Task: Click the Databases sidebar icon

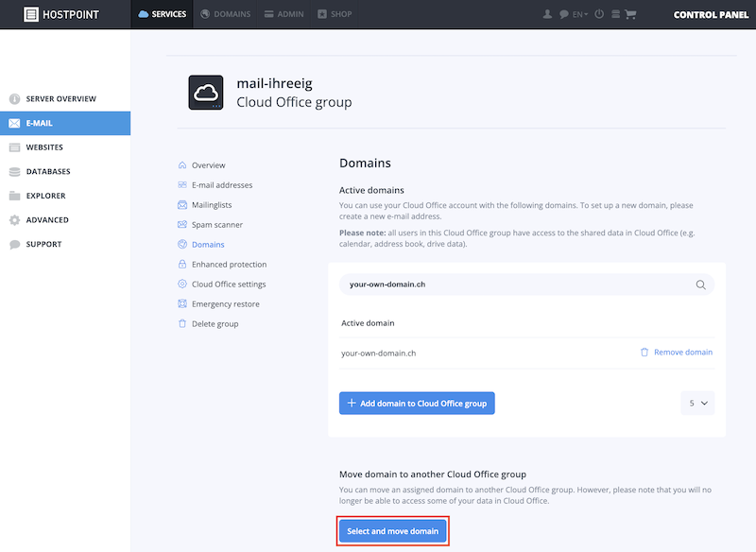Action: click(x=14, y=172)
